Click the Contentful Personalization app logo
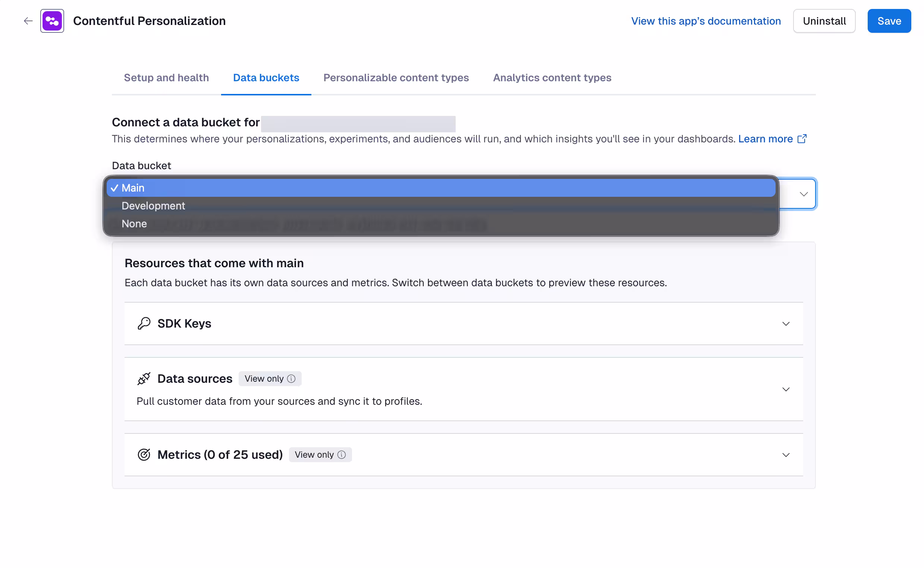The width and height of the screenshot is (924, 568). pyautogui.click(x=52, y=21)
